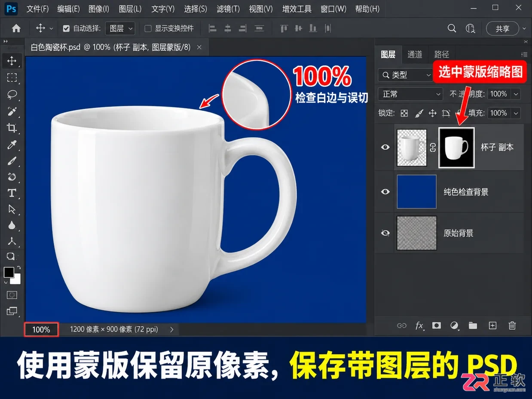This screenshot has width=532, height=399.
Task: Expand the status bar info arrow
Action: [x=172, y=329]
